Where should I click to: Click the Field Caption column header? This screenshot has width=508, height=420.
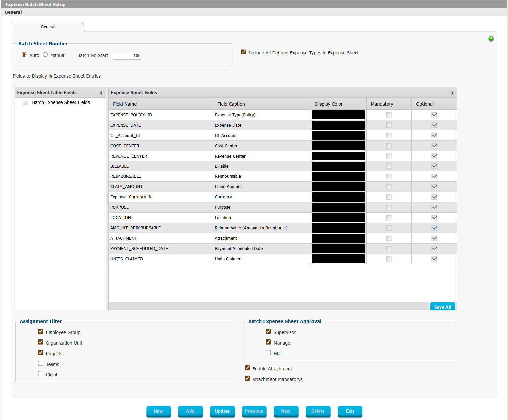tap(262, 104)
